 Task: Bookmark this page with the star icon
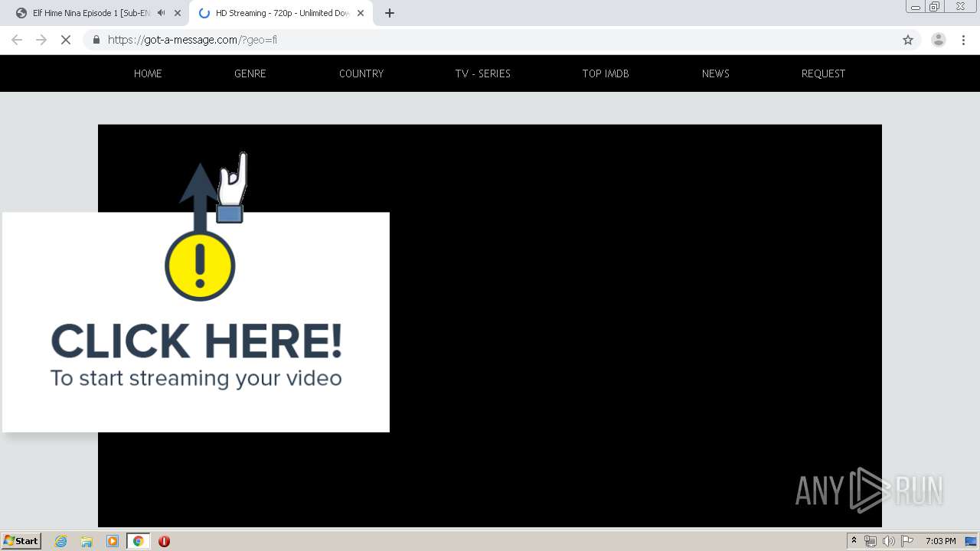coord(908,40)
